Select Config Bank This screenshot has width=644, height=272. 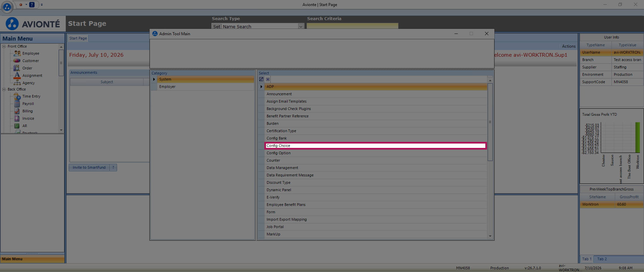(x=376, y=139)
